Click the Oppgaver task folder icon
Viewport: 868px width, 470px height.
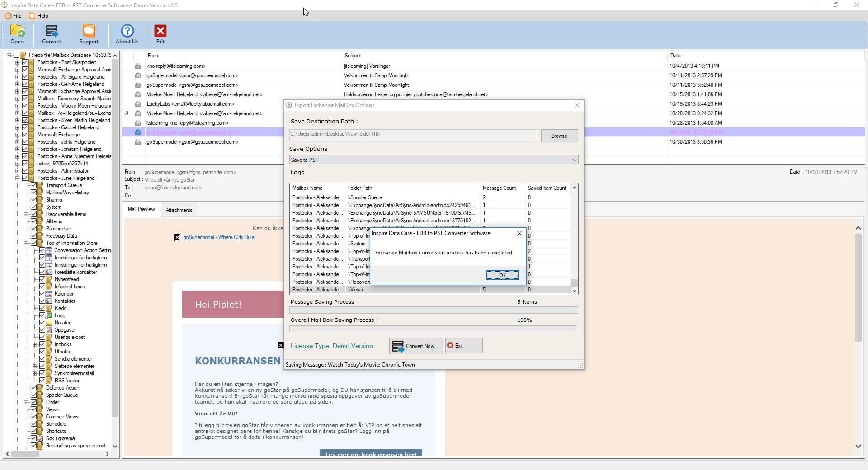click(49, 330)
